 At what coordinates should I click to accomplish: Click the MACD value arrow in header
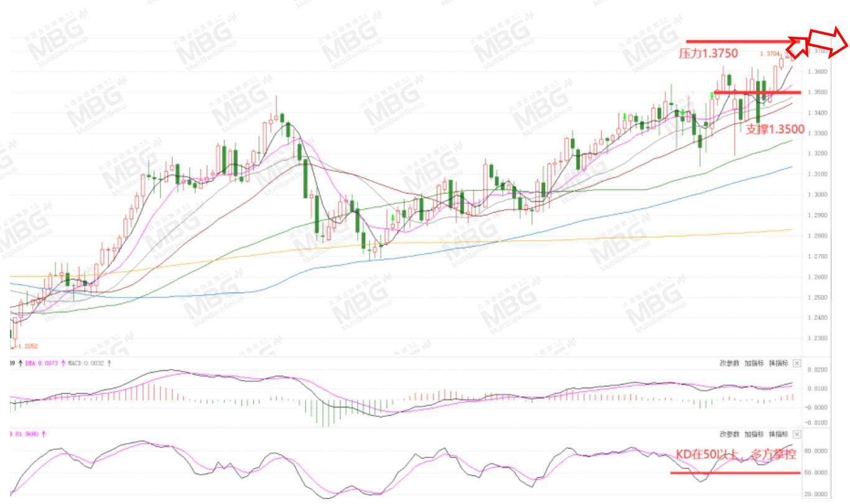110,363
